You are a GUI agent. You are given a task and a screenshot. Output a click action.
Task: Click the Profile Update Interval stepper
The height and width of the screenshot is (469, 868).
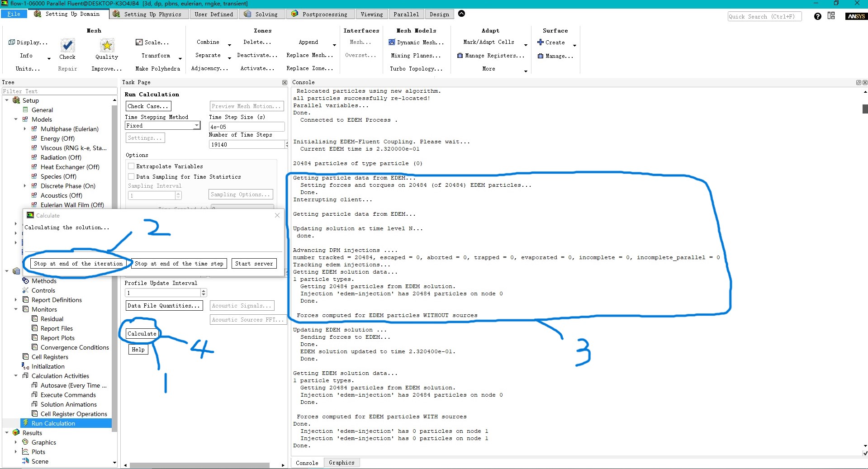pos(204,293)
